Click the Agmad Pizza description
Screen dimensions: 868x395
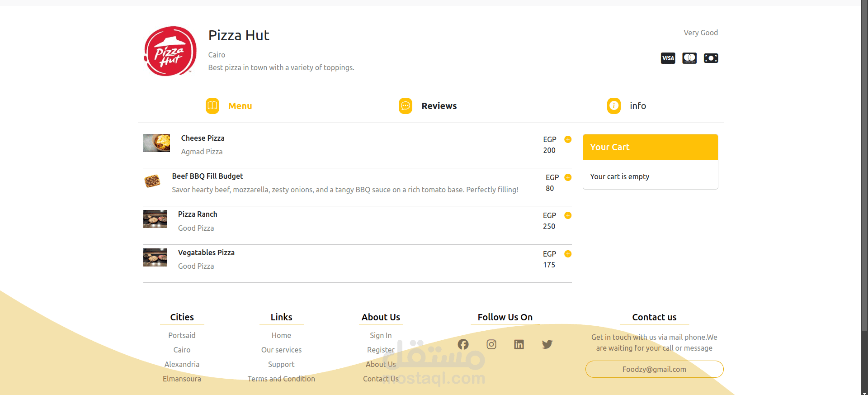(202, 152)
